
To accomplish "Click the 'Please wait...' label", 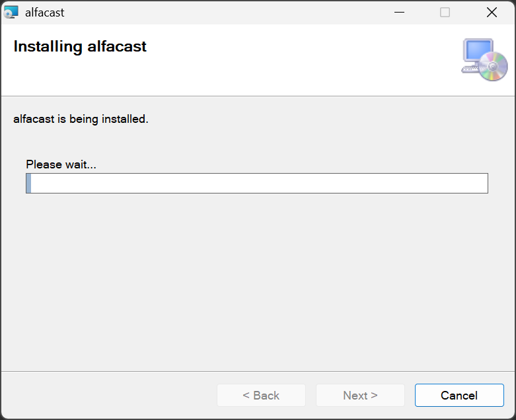I will tap(61, 164).
